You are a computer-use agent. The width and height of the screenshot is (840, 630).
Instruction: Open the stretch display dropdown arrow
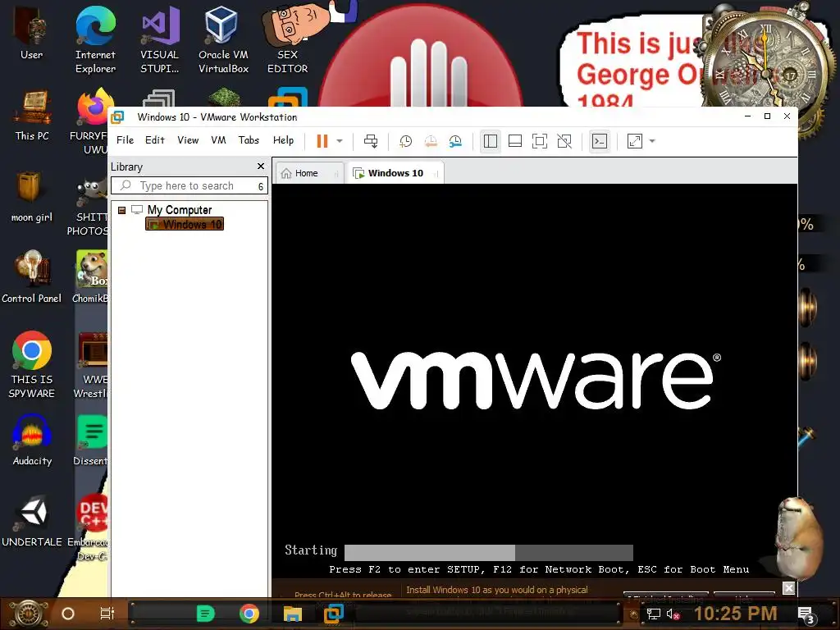point(652,141)
